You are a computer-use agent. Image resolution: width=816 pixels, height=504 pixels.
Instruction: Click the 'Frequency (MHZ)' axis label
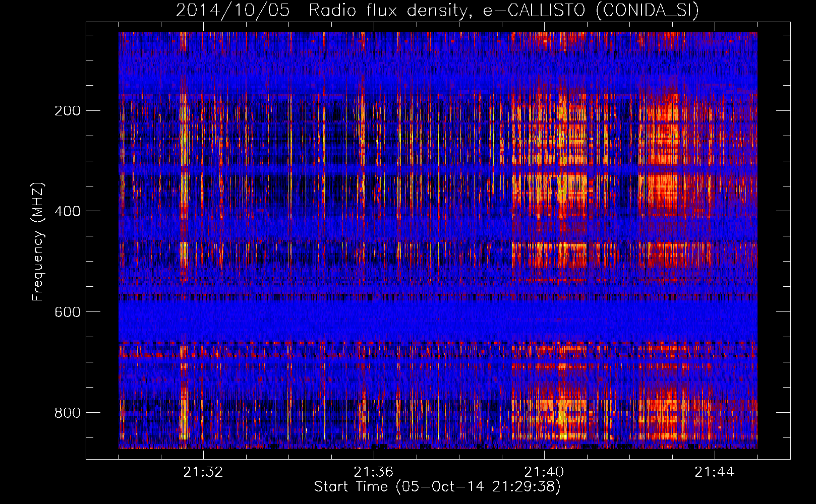pyautogui.click(x=38, y=242)
